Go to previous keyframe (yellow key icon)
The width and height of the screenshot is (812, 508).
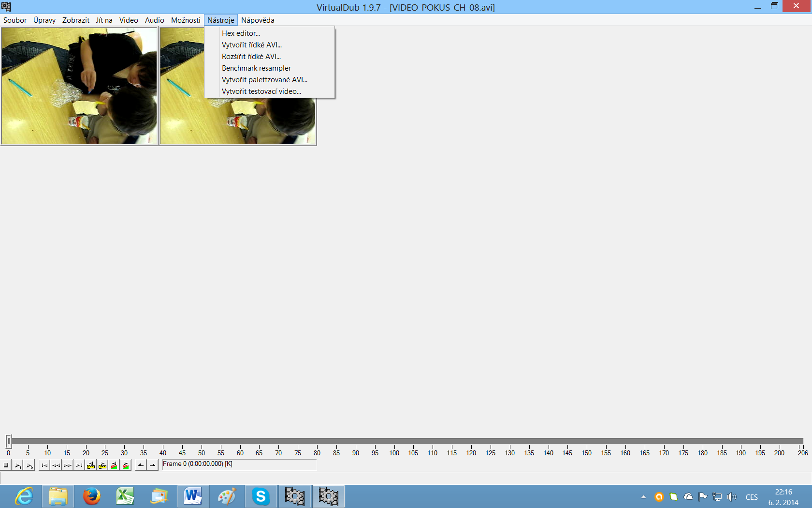click(x=91, y=465)
